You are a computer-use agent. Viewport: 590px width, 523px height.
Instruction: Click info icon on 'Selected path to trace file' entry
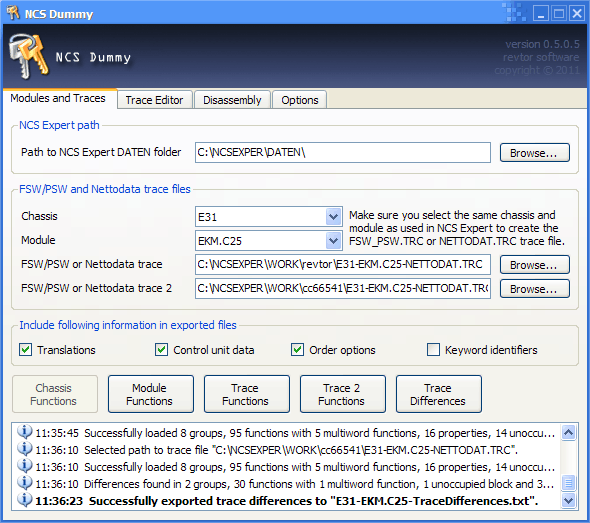coord(24,449)
